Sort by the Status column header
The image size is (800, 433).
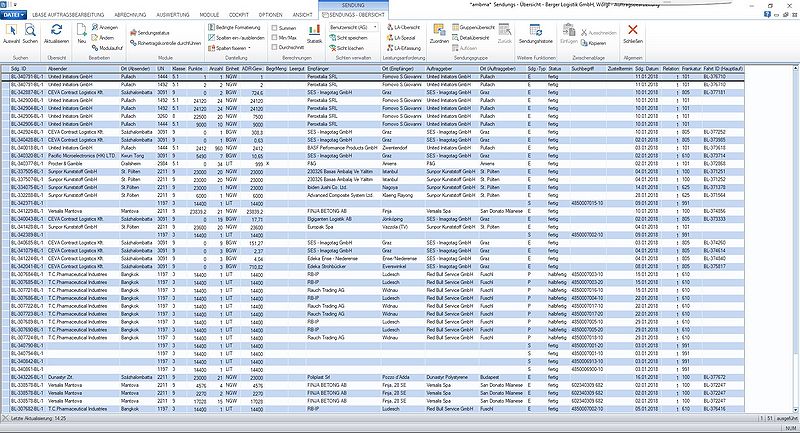click(x=558, y=68)
